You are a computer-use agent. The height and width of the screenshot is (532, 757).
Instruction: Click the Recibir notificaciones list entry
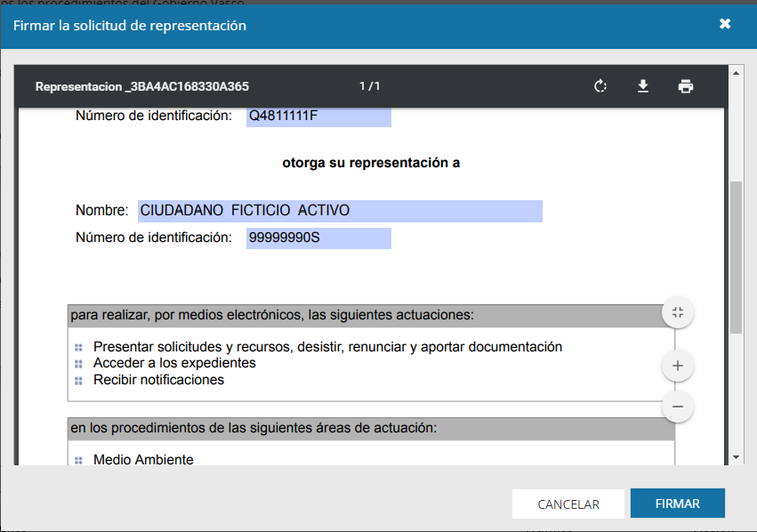[158, 380]
